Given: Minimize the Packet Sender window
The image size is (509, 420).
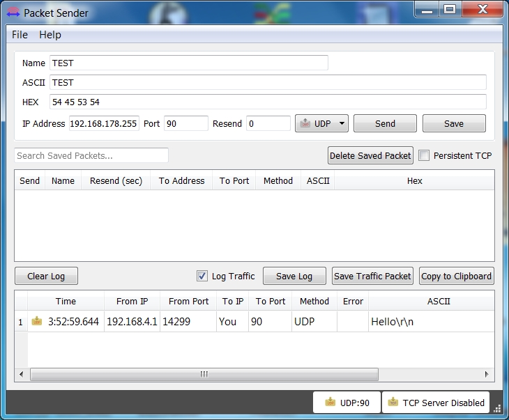Looking at the screenshot, I should pyautogui.click(x=427, y=10).
